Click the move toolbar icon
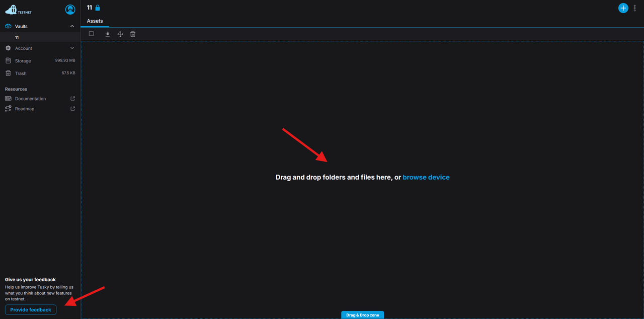Viewport: 644px width, 319px height. coord(120,34)
